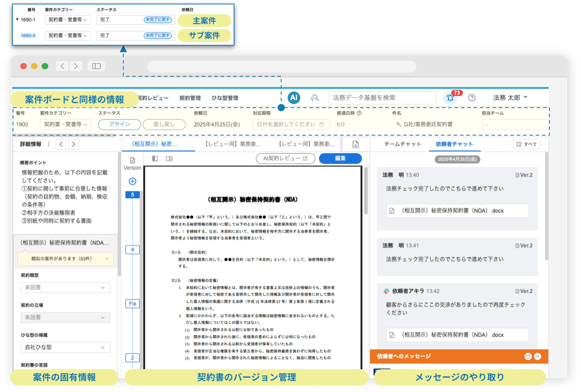
Task: Add new version with plus icon
Action: point(132,181)
